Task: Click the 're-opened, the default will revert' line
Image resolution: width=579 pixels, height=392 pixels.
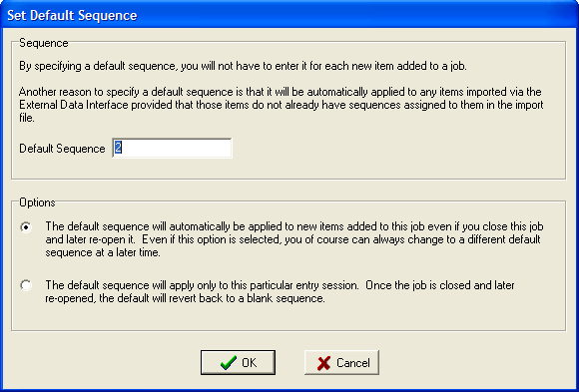Action: click(185, 298)
